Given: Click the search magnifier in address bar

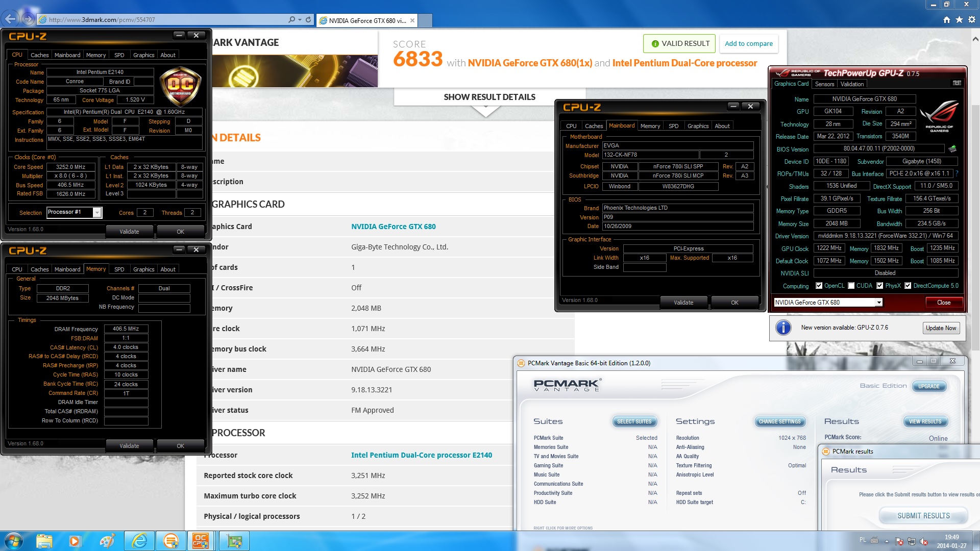Looking at the screenshot, I should coord(291,19).
